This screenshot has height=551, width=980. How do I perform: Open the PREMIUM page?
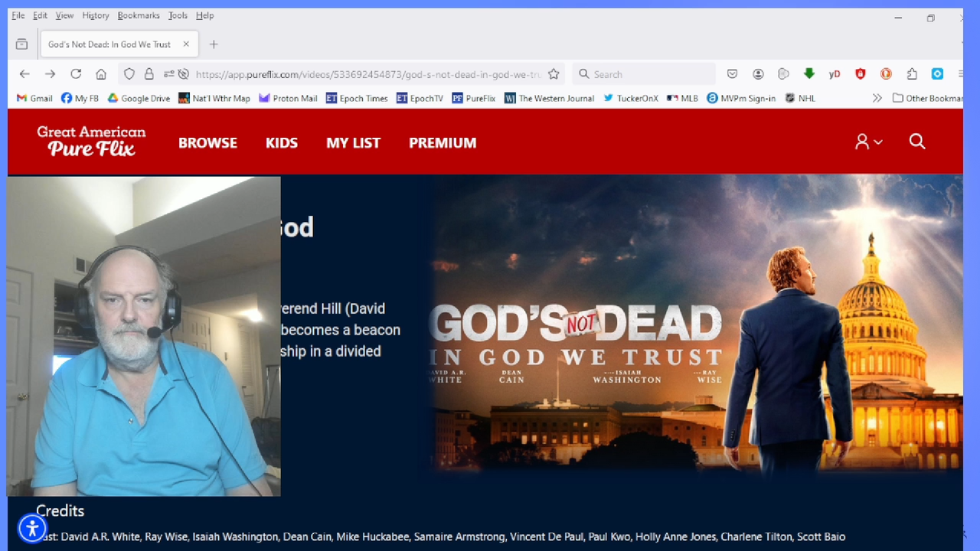pos(442,142)
